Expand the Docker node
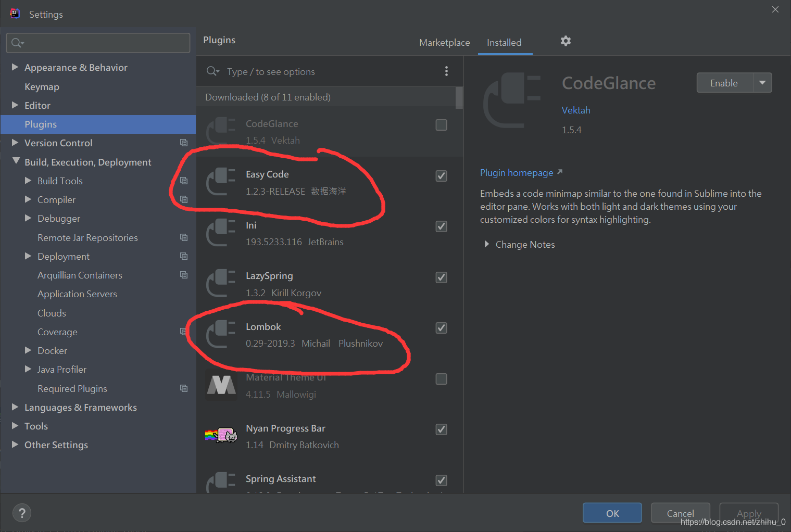The image size is (791, 532). [x=28, y=350]
